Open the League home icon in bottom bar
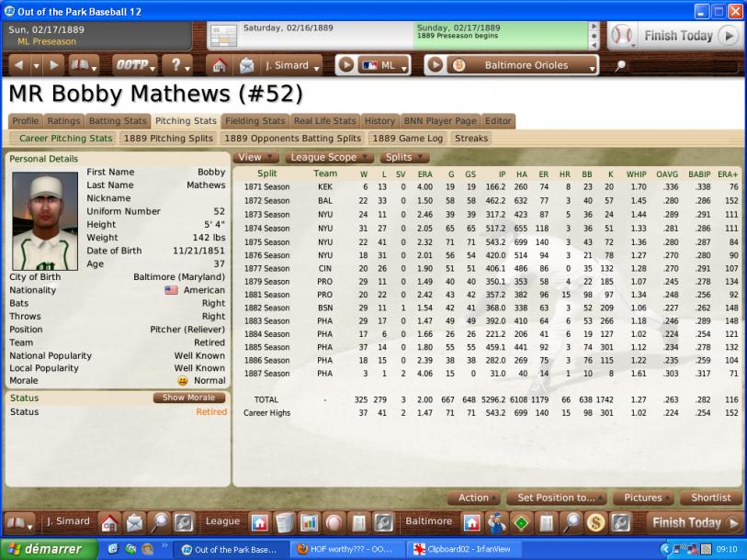This screenshot has height=560, width=747. [x=260, y=522]
